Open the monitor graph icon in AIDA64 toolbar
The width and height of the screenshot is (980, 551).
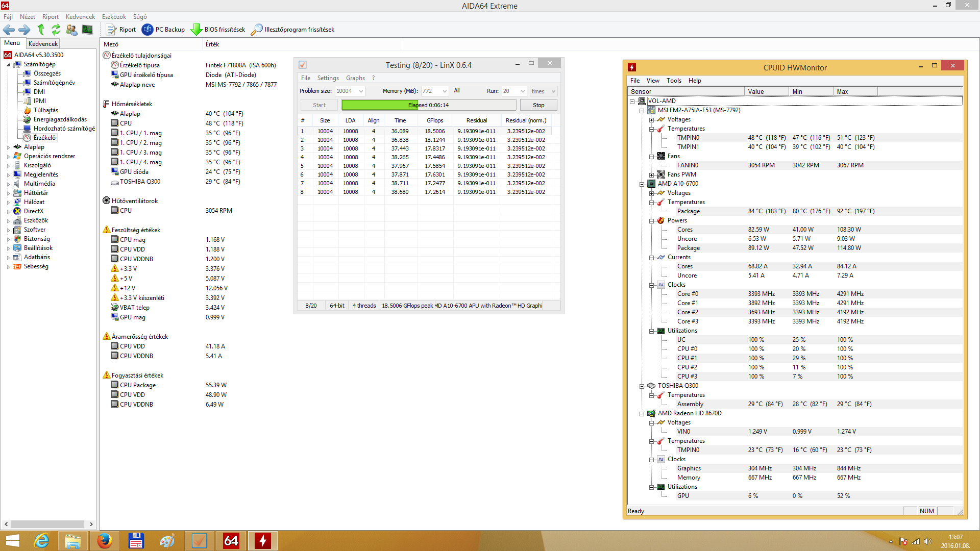87,30
